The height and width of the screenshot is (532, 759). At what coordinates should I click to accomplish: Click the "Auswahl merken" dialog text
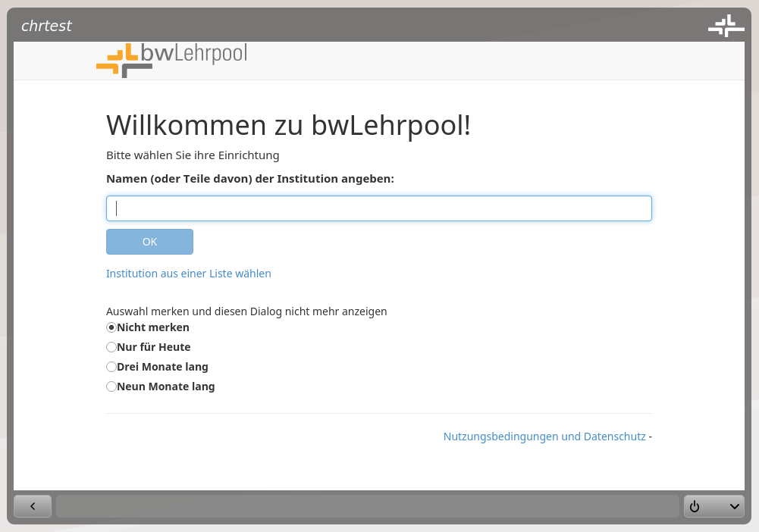click(x=246, y=311)
